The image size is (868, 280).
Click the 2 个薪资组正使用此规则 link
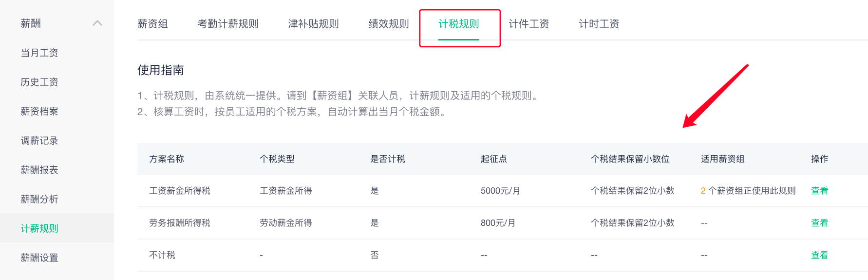748,191
